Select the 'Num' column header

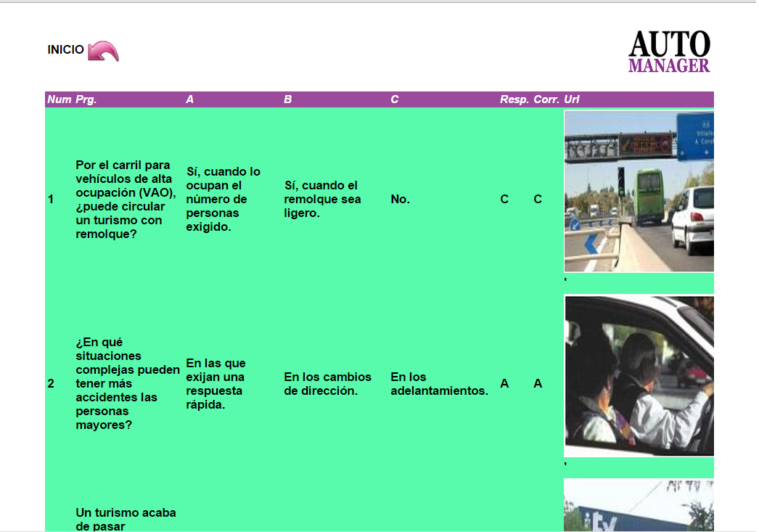click(59, 99)
